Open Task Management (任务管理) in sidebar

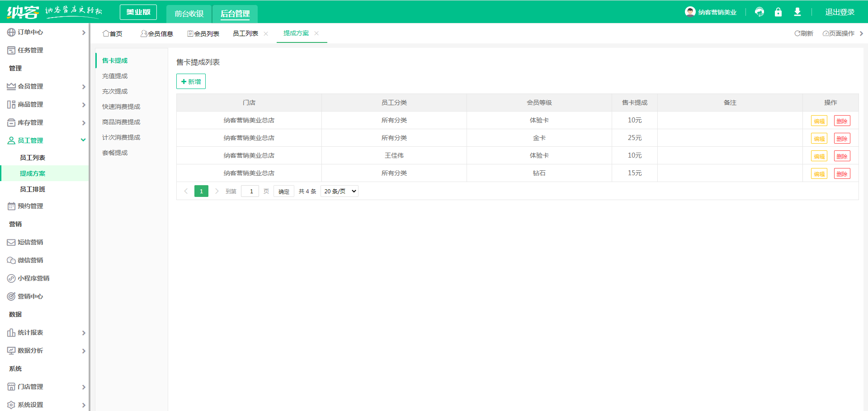[30, 51]
